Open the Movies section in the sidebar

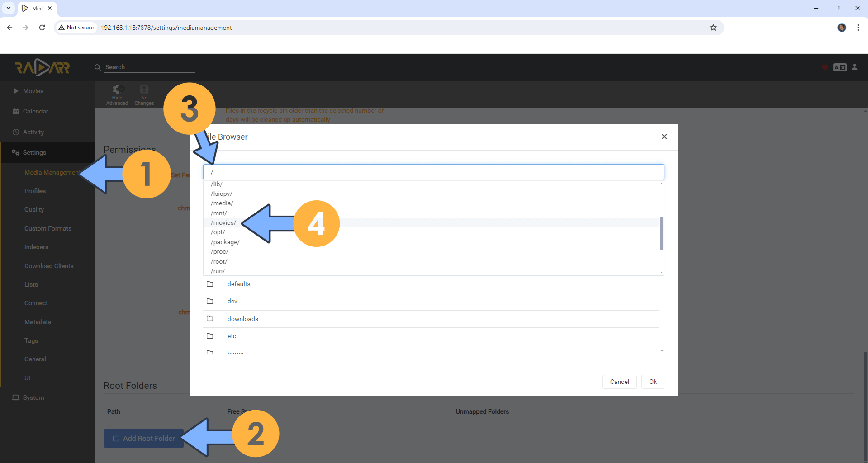(x=32, y=90)
